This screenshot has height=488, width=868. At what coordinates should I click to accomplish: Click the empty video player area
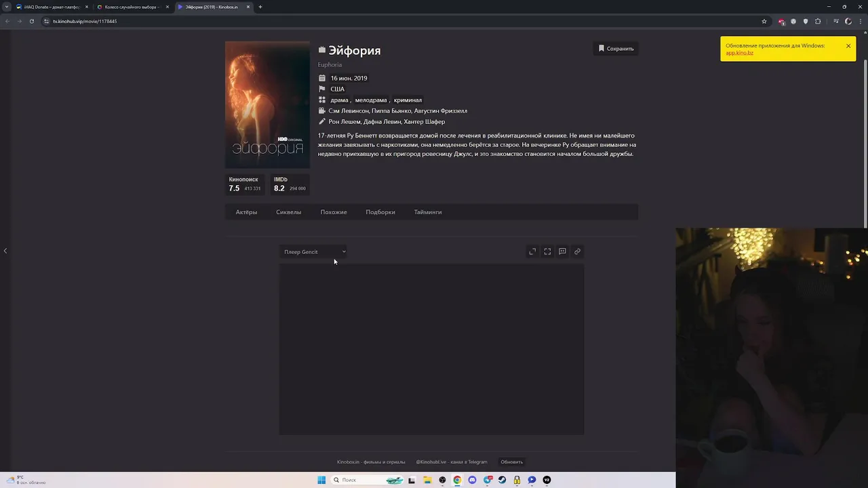coord(431,349)
